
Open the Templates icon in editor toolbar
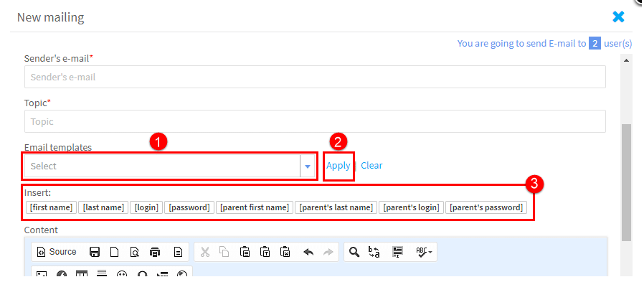(178, 252)
